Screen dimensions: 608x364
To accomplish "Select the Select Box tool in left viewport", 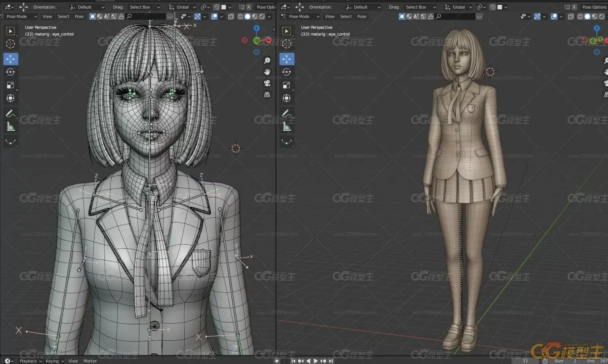I will (11, 31).
